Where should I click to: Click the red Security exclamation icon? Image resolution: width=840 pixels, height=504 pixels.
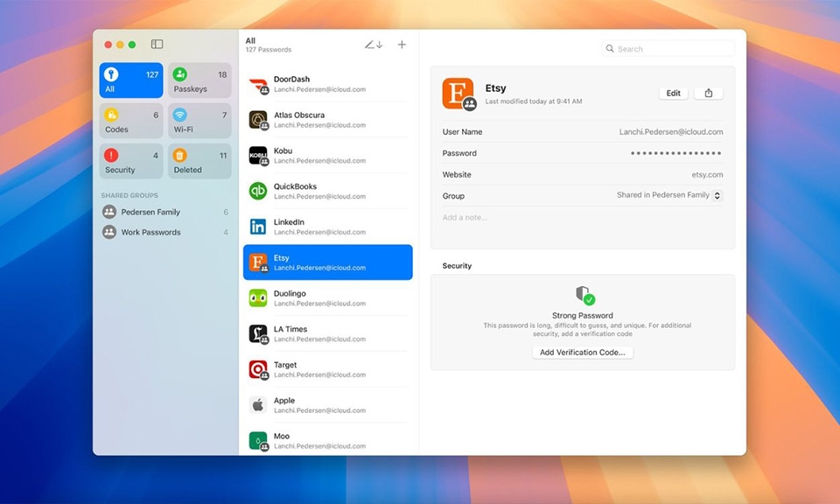click(111, 156)
